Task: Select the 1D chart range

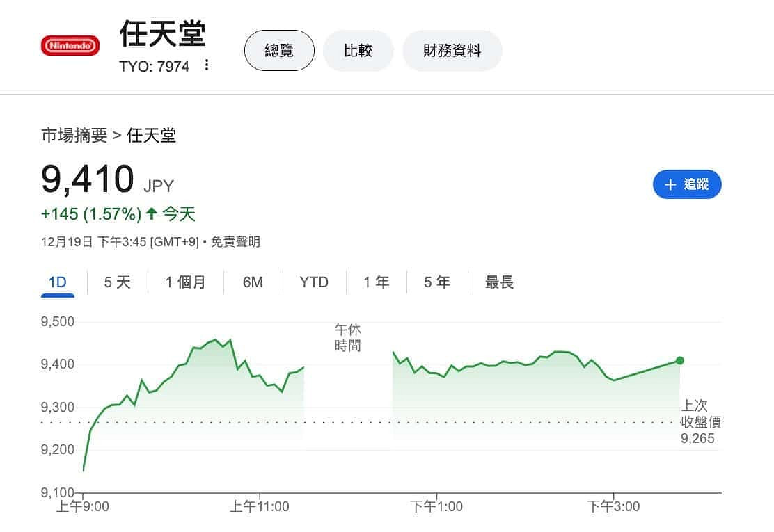Action: pos(57,282)
